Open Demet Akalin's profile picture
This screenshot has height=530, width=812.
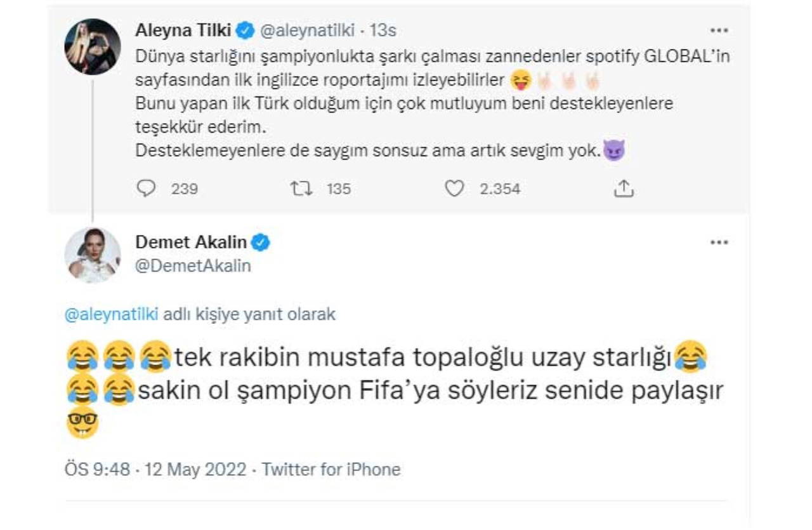pyautogui.click(x=93, y=255)
